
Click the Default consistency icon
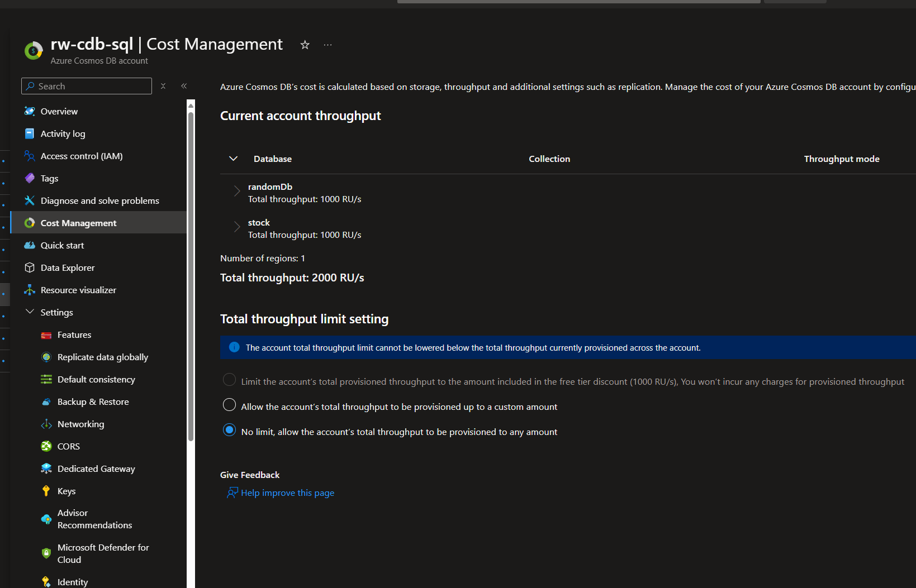point(46,379)
